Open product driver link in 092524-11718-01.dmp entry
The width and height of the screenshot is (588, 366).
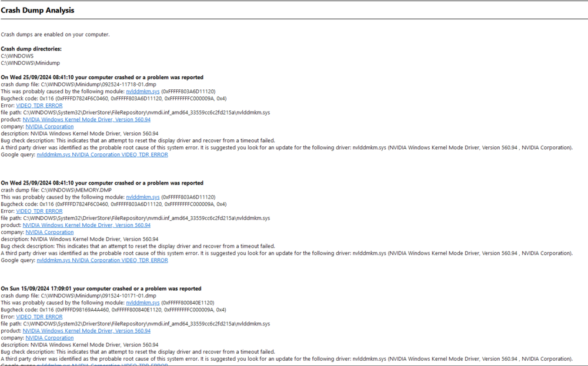click(86, 120)
